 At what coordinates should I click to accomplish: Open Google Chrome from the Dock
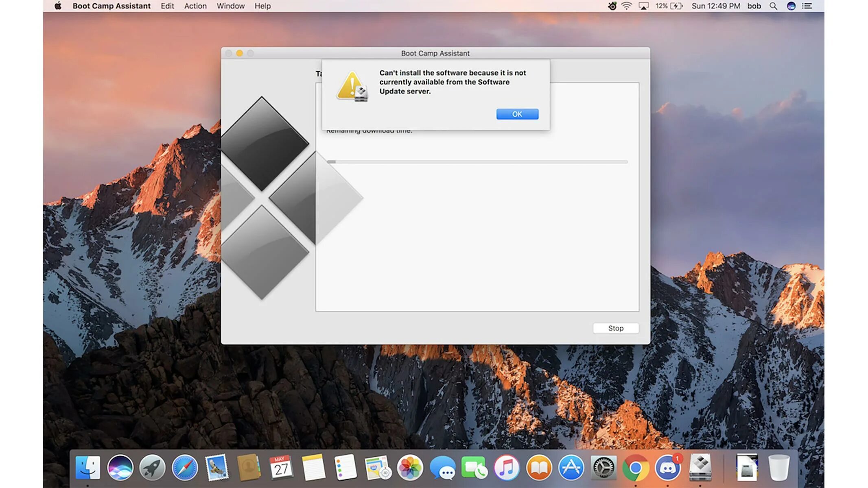click(x=635, y=468)
